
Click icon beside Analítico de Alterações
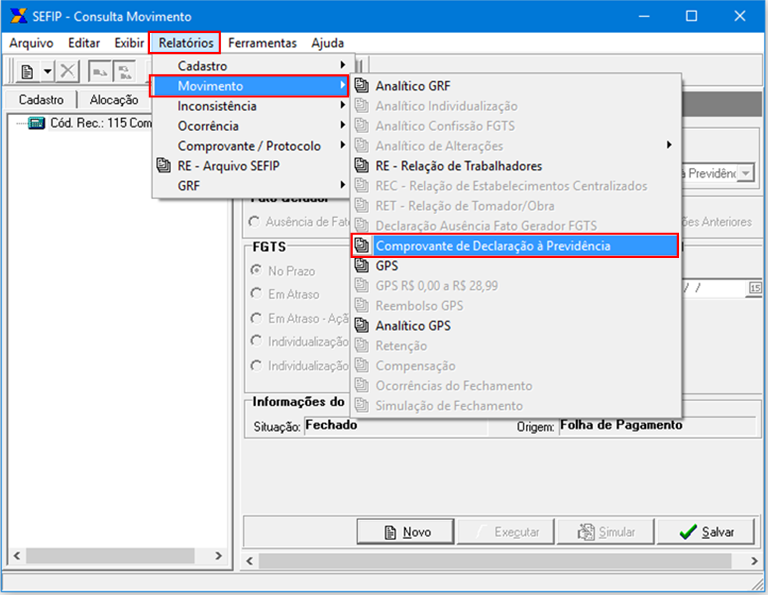361,145
